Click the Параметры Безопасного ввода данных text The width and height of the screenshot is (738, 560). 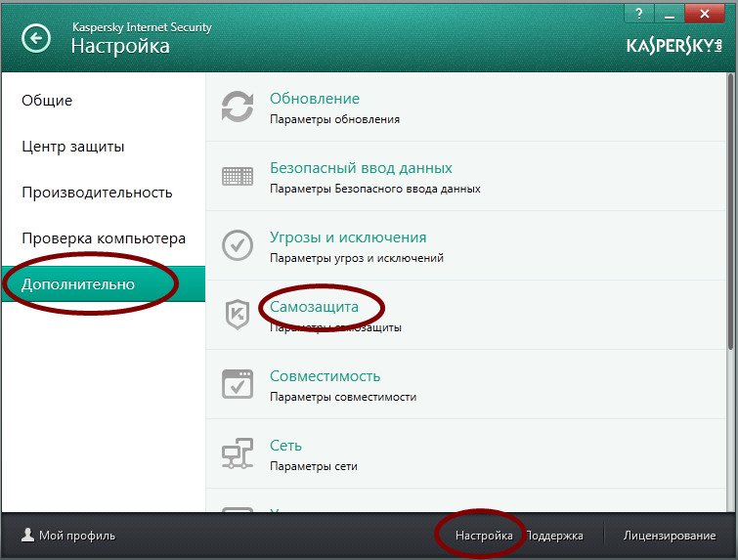tap(375, 189)
